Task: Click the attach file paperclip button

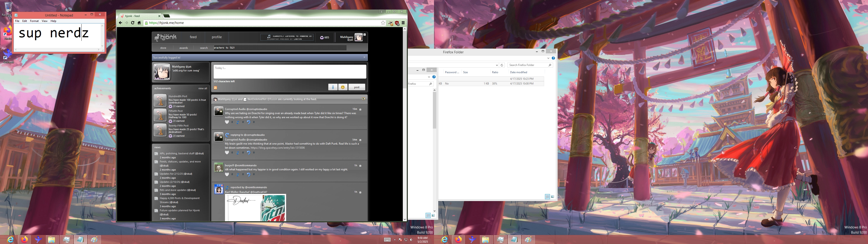Action: pos(333,87)
